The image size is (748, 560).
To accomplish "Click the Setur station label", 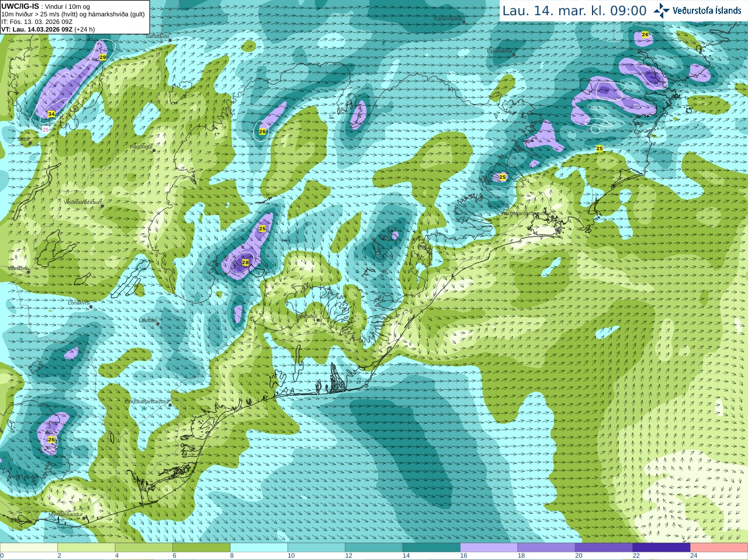I will point(23,139).
